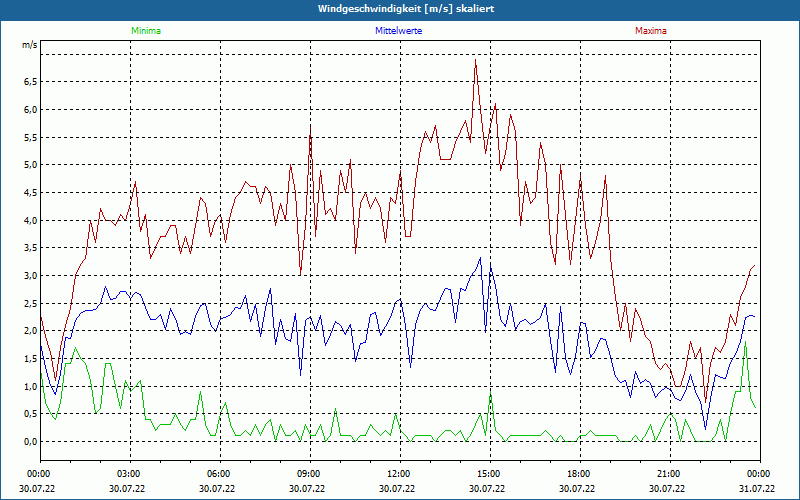800x500 pixels.
Task: Click the 0,5 y-axis value
Action: click(x=31, y=414)
